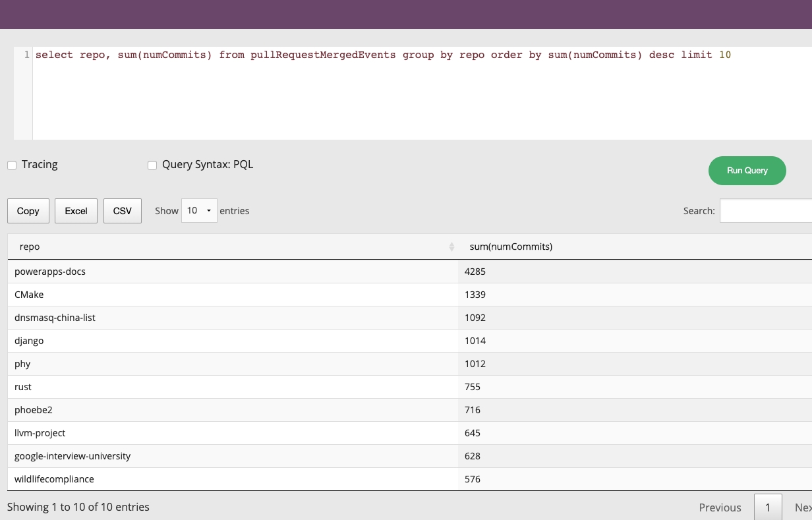Copy the results with Copy button
The height and width of the screenshot is (520, 812).
click(28, 211)
